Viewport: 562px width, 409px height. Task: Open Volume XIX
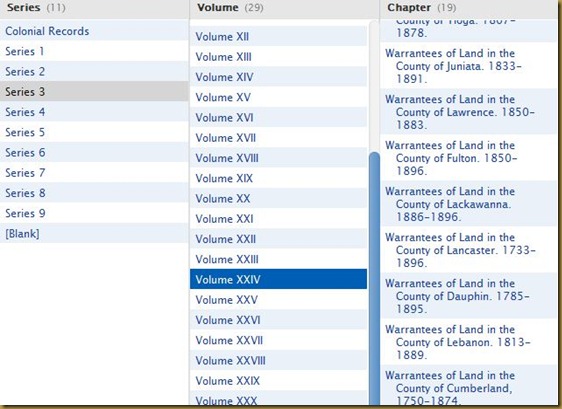pyautogui.click(x=278, y=178)
